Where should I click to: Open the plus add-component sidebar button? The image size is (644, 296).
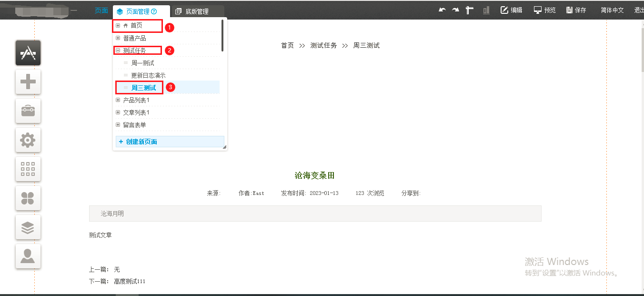pyautogui.click(x=28, y=82)
